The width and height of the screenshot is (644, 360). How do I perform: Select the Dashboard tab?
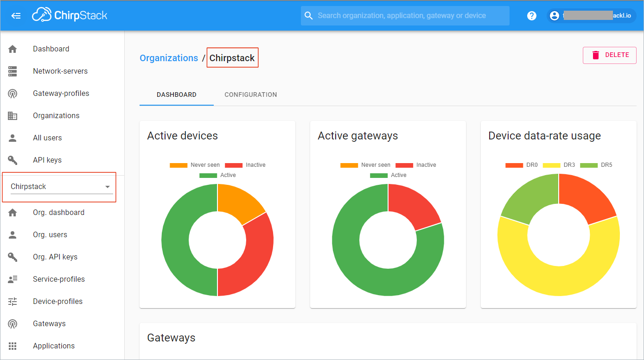click(x=176, y=95)
